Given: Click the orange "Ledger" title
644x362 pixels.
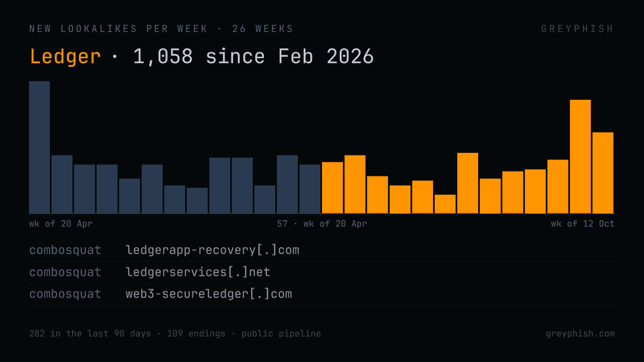Looking at the screenshot, I should point(65,56).
